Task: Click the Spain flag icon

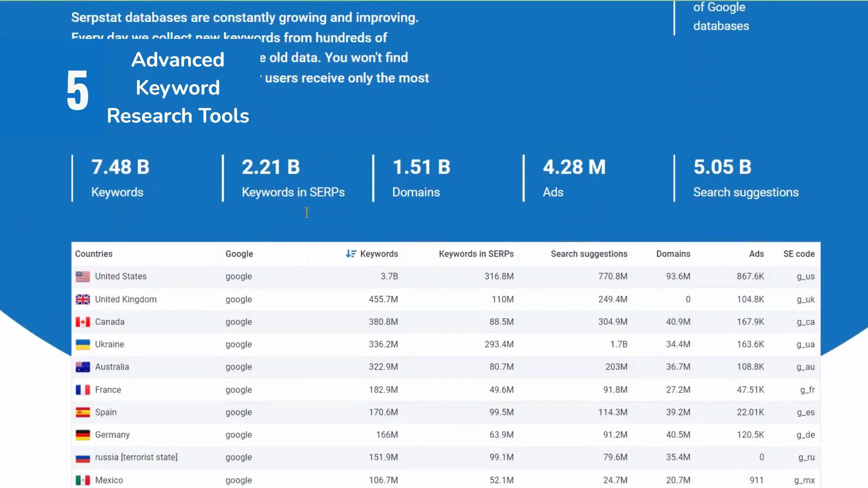Action: [x=83, y=413]
